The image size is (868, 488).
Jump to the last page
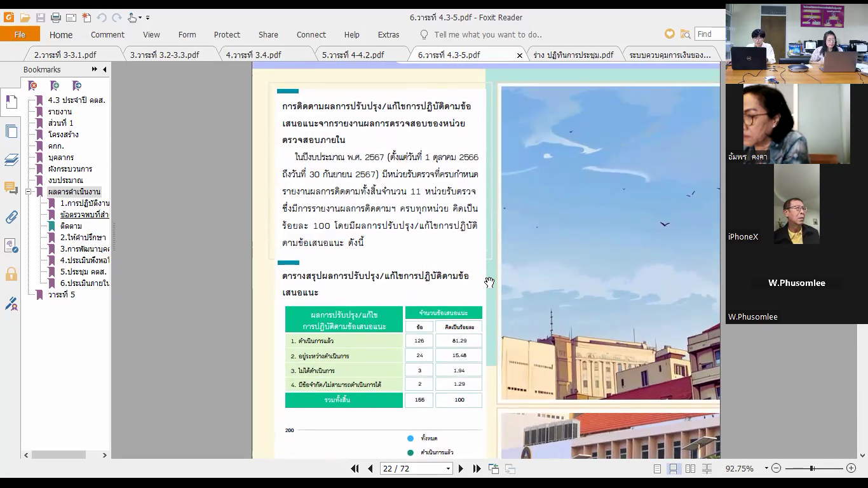point(477,469)
